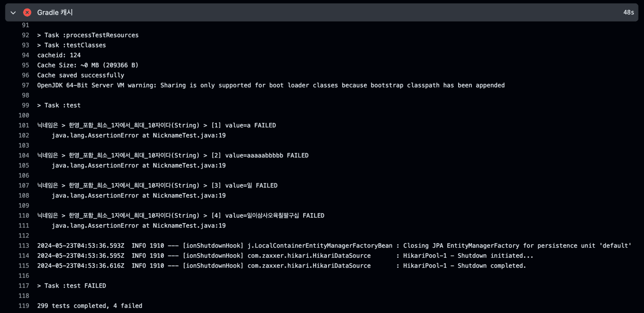Click the 'value=aaaaabbbbb FAILED' log line
The image size is (644, 313).
(173, 155)
